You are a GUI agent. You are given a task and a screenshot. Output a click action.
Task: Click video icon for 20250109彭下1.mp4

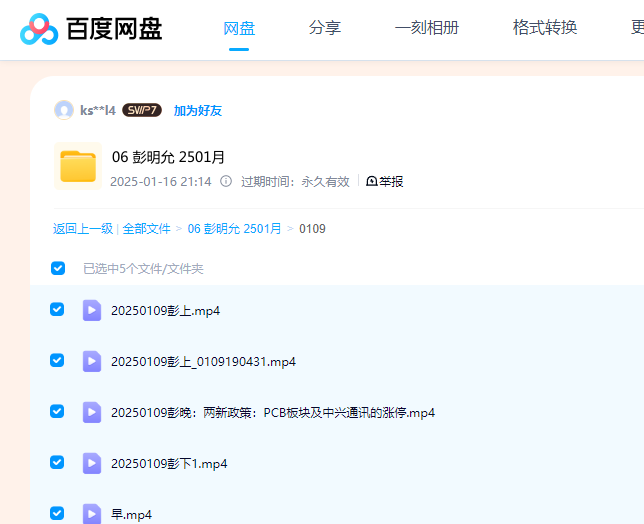pos(92,463)
